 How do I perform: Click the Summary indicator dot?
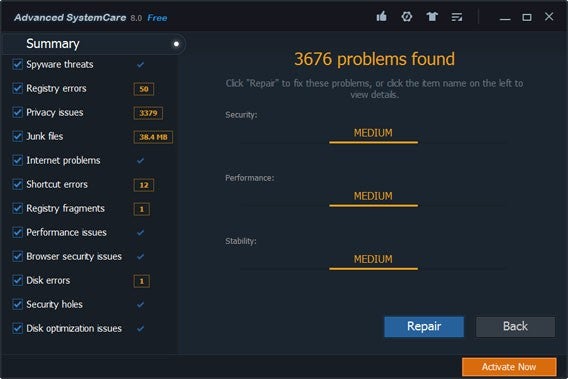(x=176, y=44)
